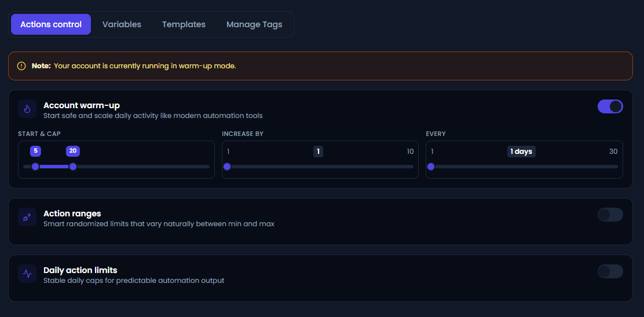
Task: Click the cap value slider handle at 20
Action: [73, 167]
